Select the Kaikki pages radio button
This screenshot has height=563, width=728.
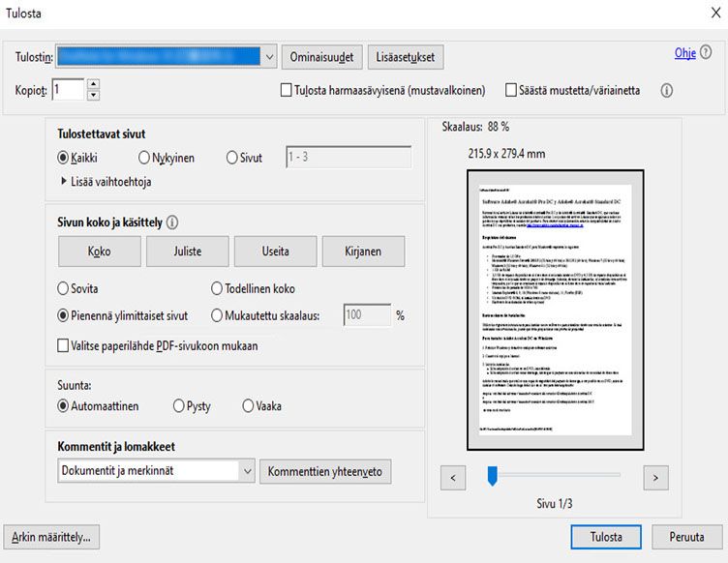coord(63,158)
